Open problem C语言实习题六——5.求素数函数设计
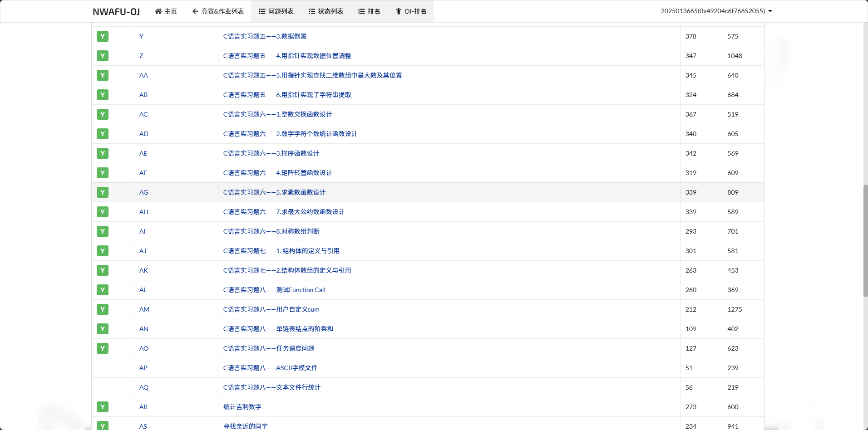Screen dimensions: 868x430 click(274, 192)
